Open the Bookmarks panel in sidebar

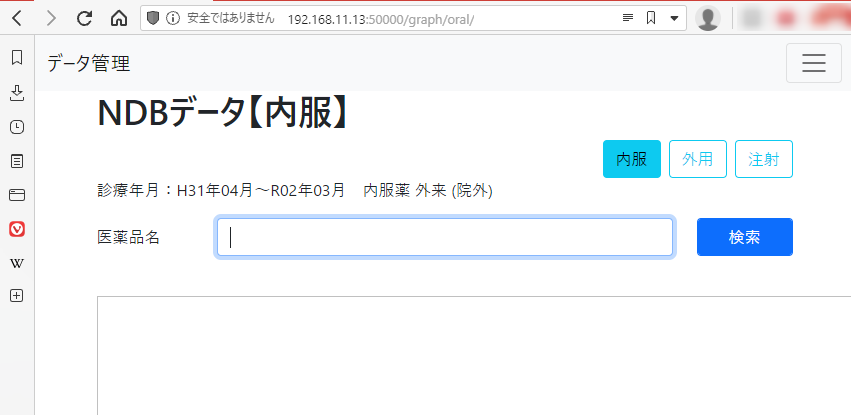click(16, 58)
